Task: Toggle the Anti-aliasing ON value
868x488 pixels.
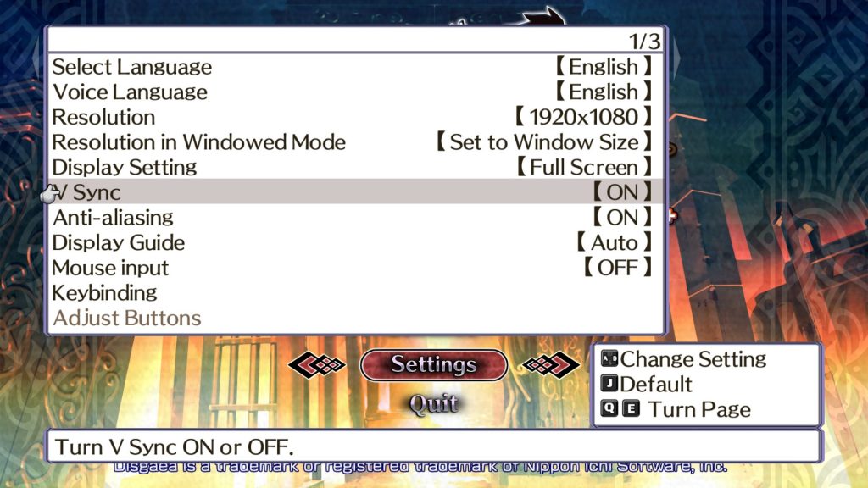Action: coord(622,218)
